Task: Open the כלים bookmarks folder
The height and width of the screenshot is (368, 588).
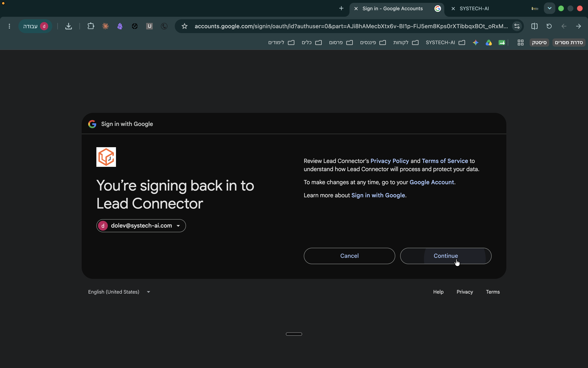Action: coord(312,43)
